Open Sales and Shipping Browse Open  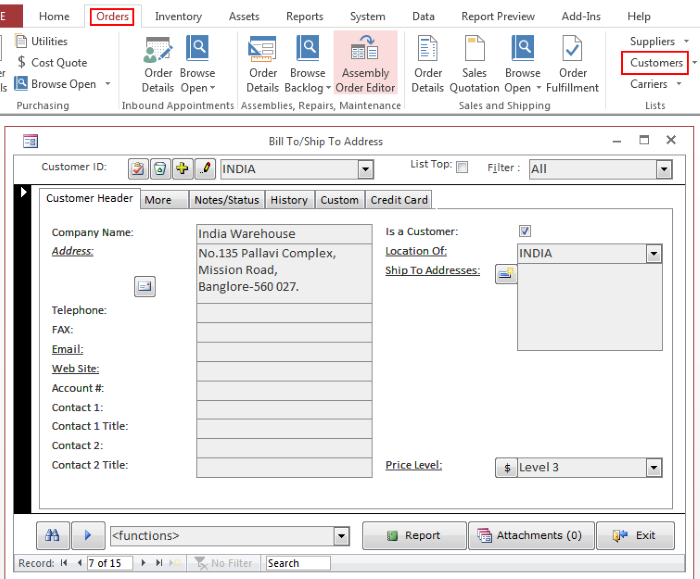pos(523,64)
